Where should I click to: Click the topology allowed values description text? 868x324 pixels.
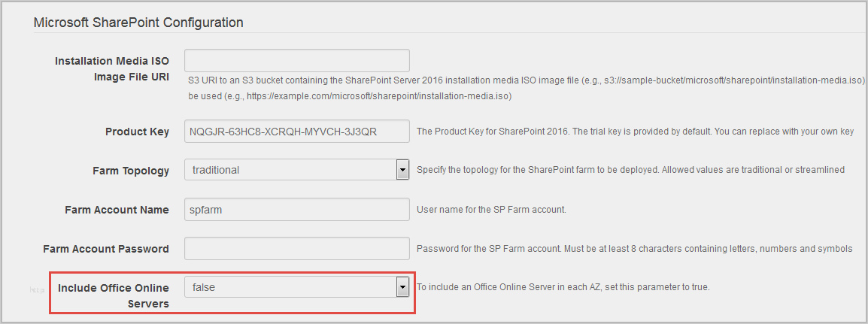630,170
